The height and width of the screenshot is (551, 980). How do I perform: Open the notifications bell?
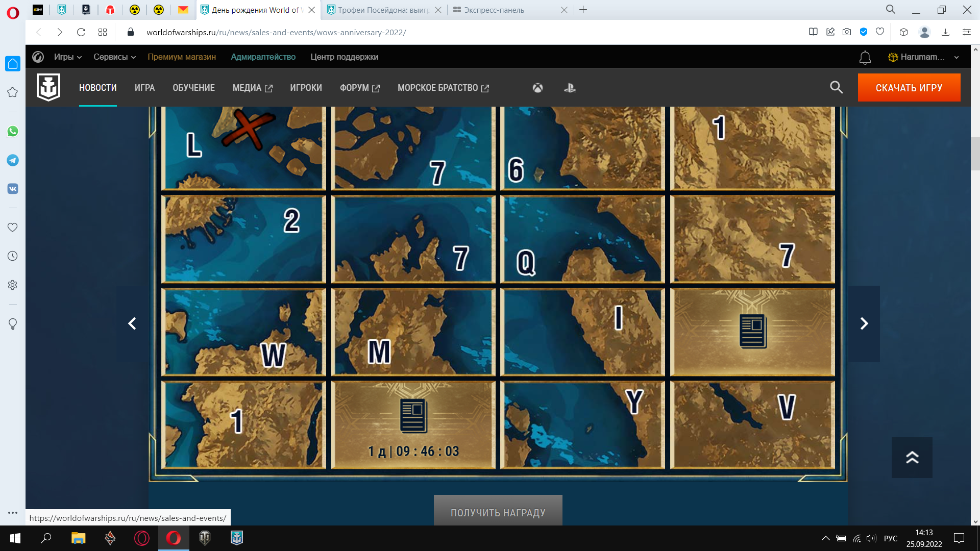click(x=865, y=57)
